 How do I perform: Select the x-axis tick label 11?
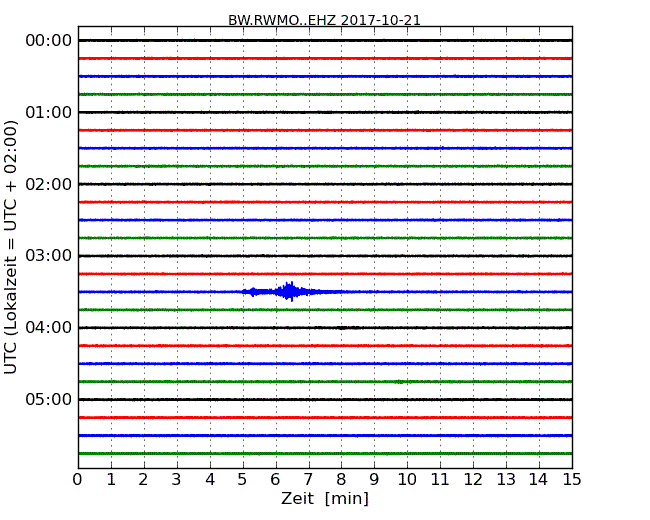(440, 480)
